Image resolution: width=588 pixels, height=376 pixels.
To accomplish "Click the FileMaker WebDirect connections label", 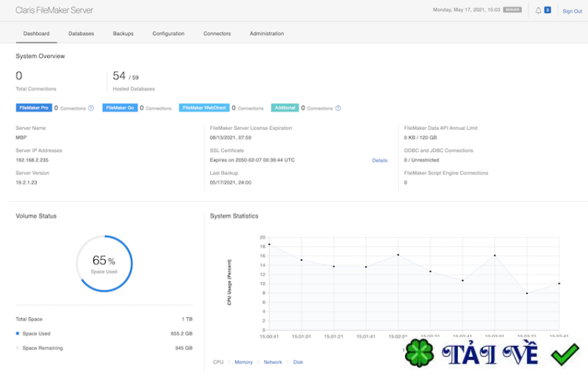I will pyautogui.click(x=204, y=108).
